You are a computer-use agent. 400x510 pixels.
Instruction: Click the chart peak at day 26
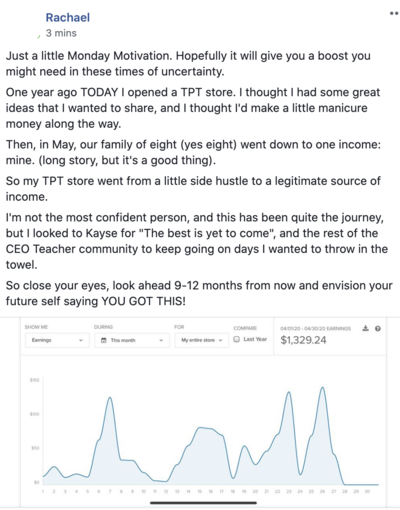point(322,387)
